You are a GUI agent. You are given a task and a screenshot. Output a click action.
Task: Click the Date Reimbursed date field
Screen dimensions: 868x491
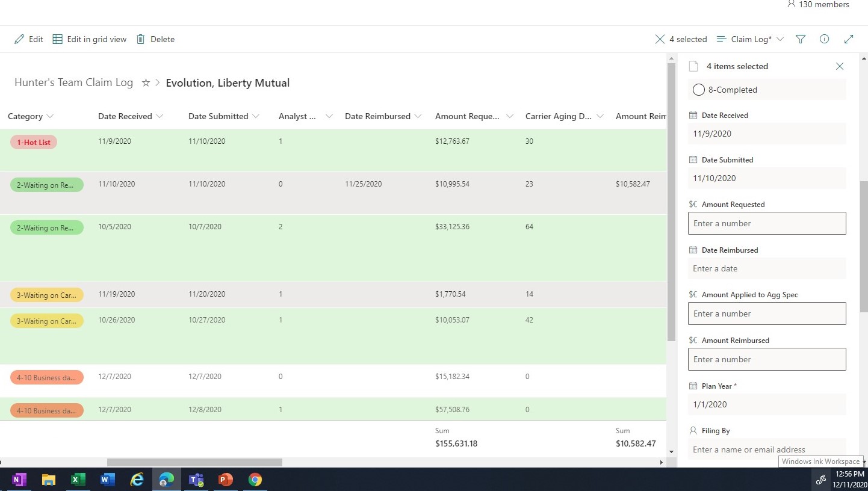767,268
